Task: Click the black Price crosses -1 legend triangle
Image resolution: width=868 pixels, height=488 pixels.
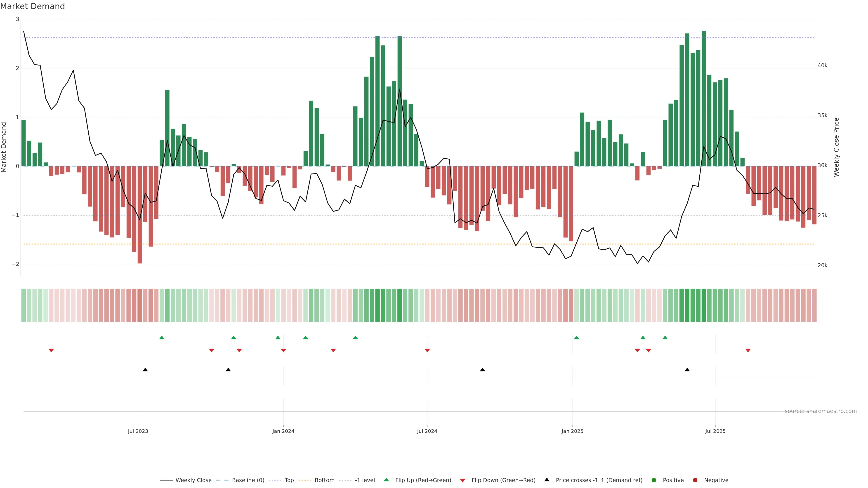Action: pos(547,480)
